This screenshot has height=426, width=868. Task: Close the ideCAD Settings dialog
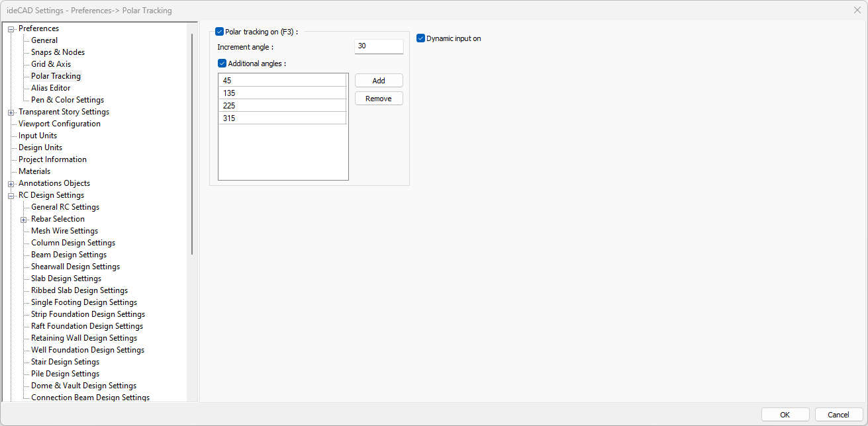(x=857, y=10)
